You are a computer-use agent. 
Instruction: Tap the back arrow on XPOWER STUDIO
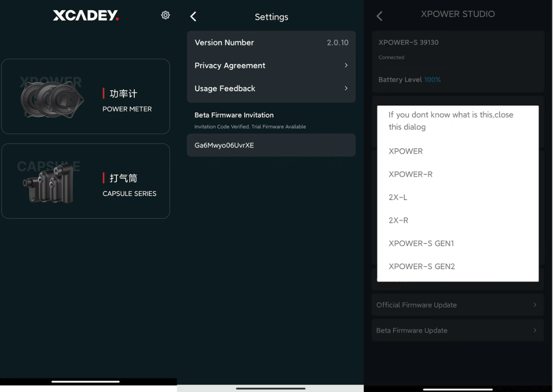tap(380, 16)
